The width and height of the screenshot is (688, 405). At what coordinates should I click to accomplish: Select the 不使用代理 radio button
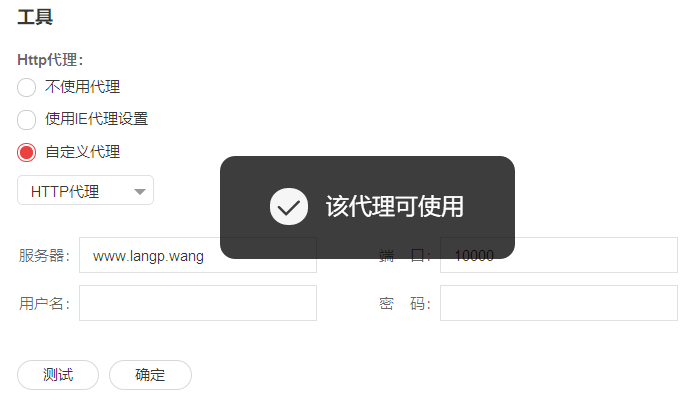coord(26,87)
